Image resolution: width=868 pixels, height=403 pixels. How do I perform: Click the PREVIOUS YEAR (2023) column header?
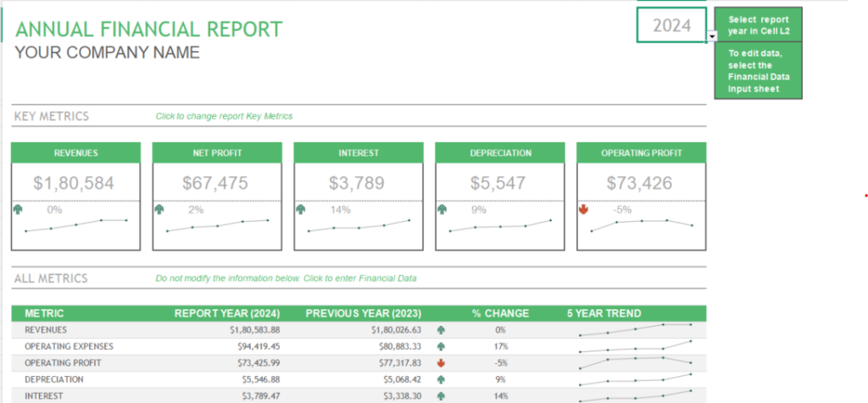pos(364,313)
